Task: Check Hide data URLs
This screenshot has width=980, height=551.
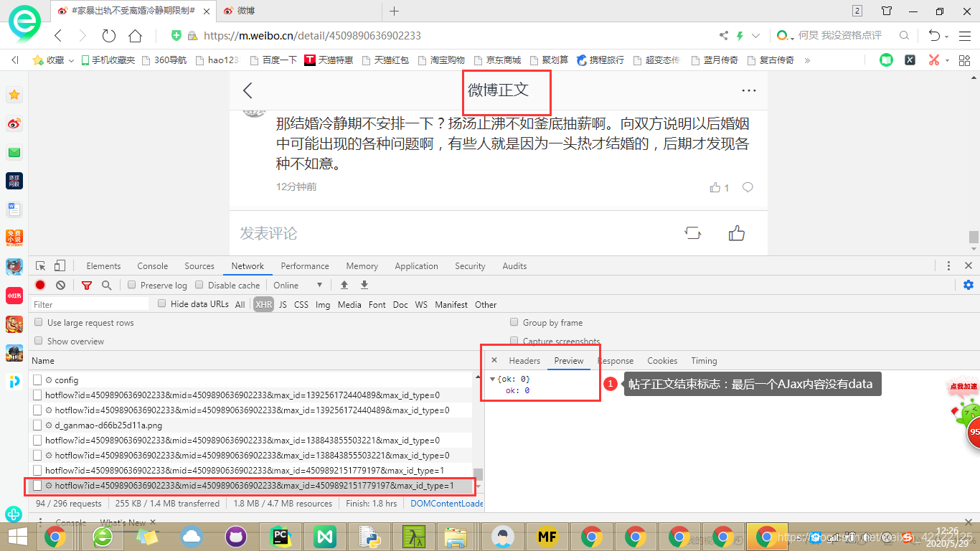Action: [x=161, y=303]
